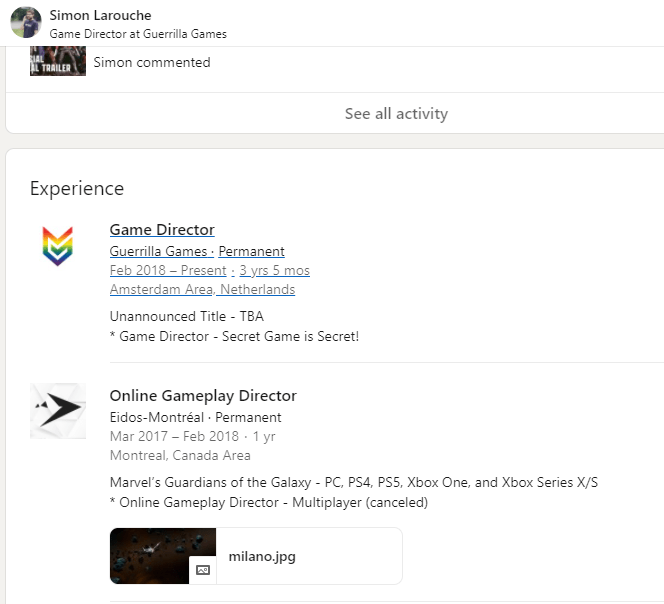Open the Game Director job title link
664x604 pixels.
tap(162, 230)
